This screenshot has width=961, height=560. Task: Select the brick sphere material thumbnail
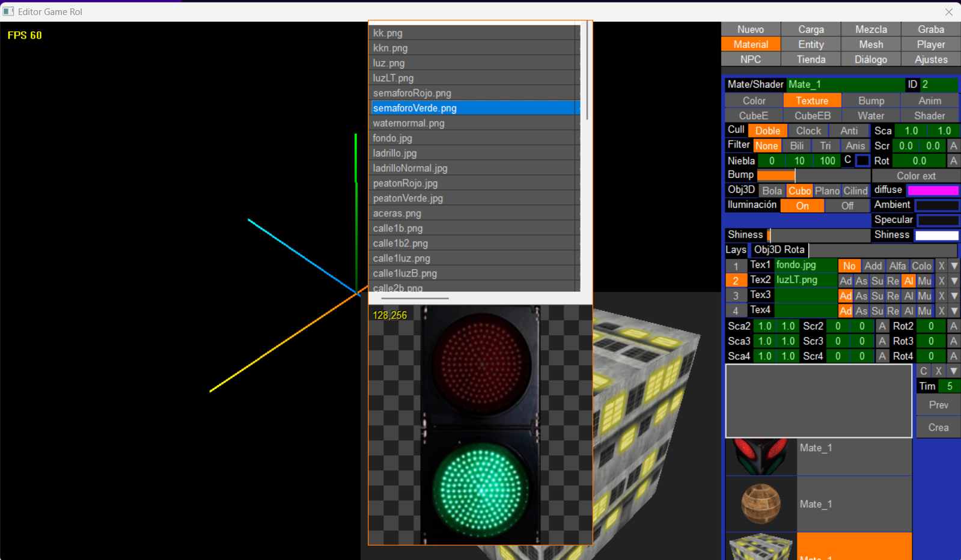click(761, 504)
